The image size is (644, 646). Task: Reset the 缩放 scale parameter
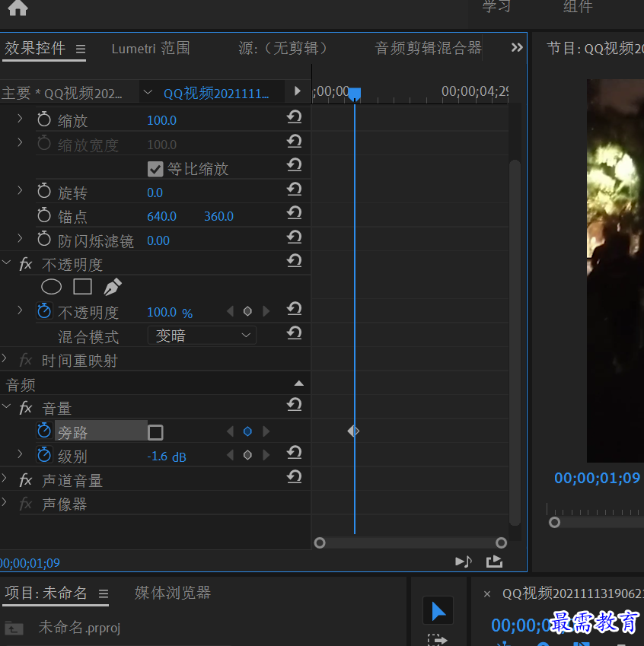pyautogui.click(x=295, y=117)
